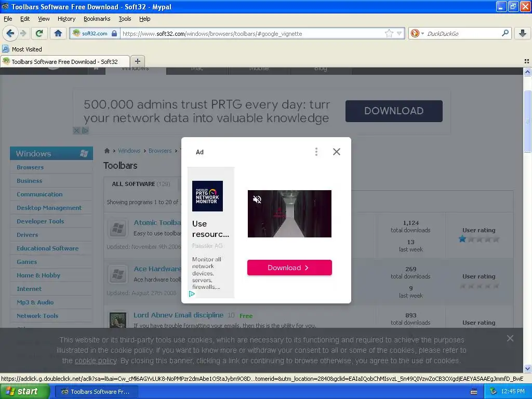Click the Windows sidebar header logo

coord(84,153)
